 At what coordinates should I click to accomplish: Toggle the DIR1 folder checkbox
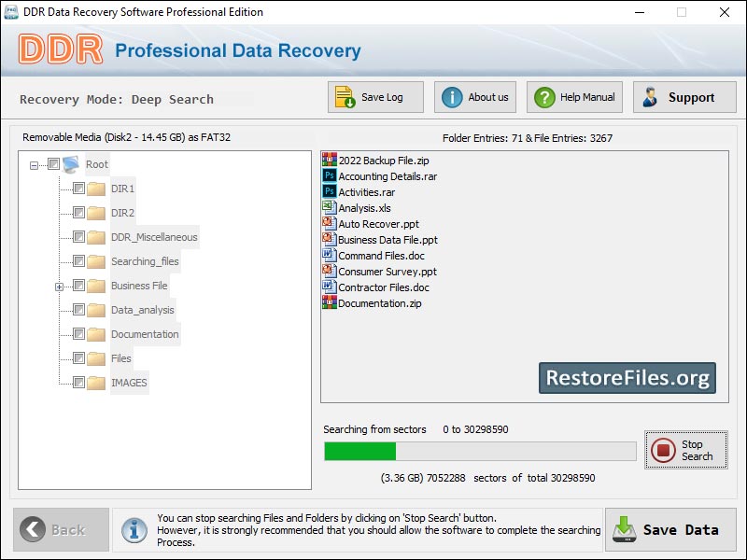(x=78, y=189)
